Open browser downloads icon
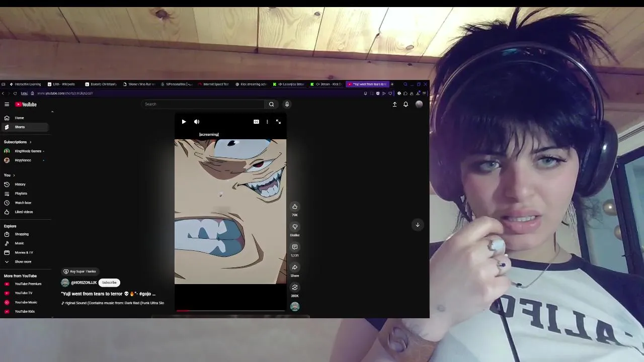The image size is (644, 362). click(x=418, y=93)
